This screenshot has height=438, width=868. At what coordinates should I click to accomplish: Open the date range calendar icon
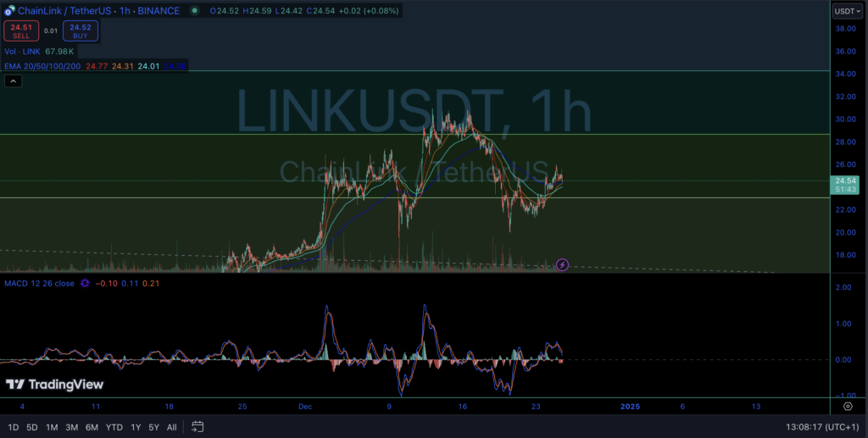click(198, 427)
